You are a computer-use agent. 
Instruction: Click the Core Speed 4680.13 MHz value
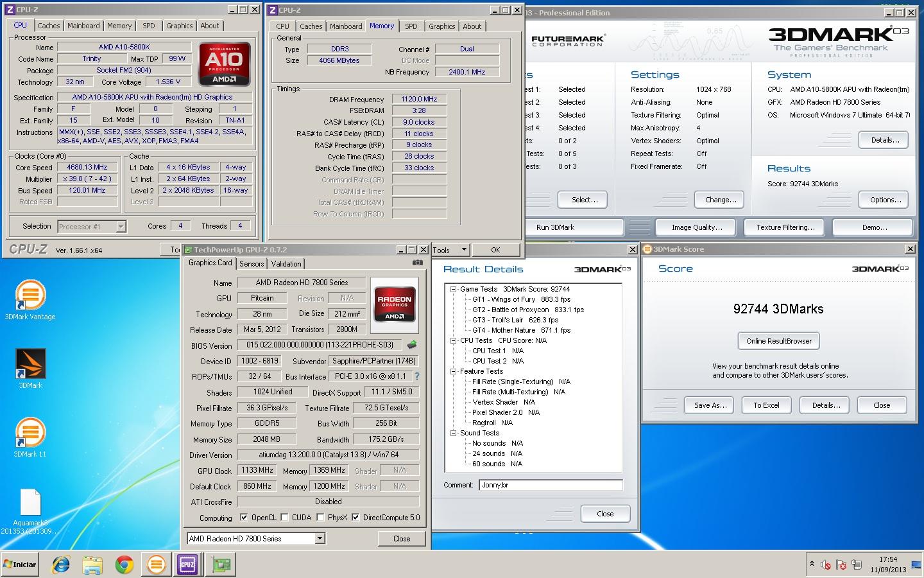pyautogui.click(x=87, y=167)
